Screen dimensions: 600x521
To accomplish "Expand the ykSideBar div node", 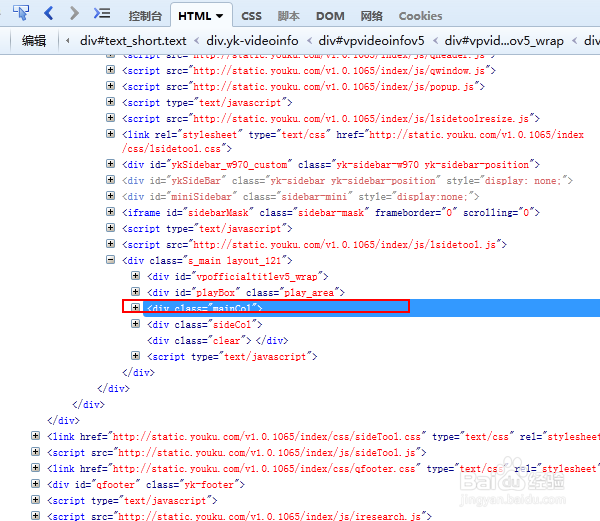I will pyautogui.click(x=111, y=180).
